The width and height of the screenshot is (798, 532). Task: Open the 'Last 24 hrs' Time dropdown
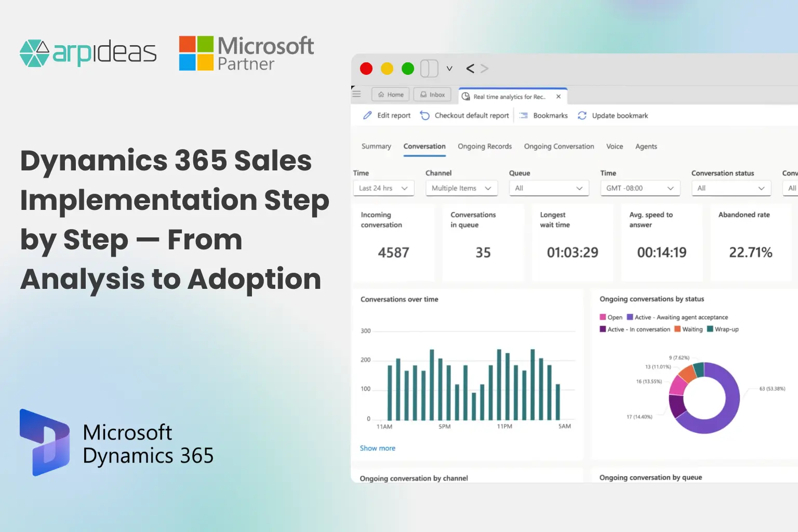383,188
